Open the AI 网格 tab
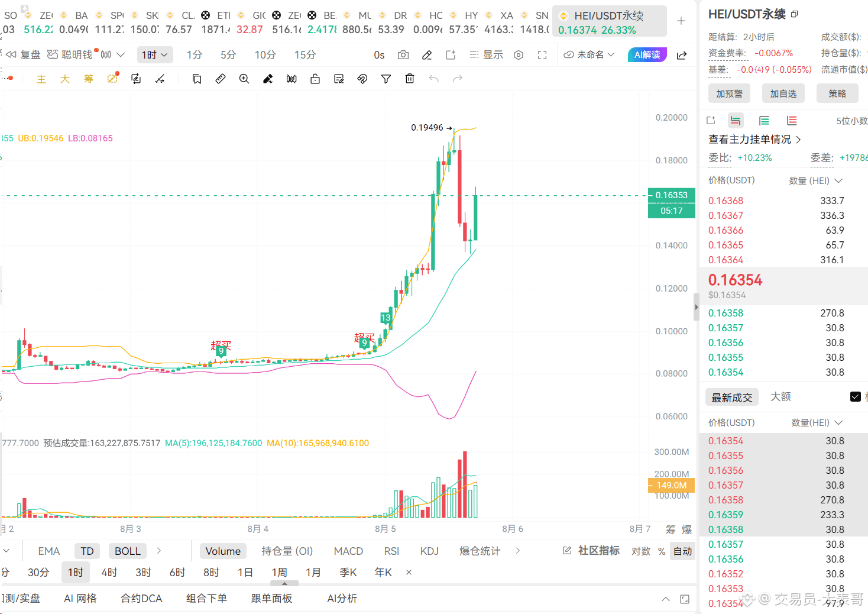868x614 pixels. click(x=80, y=599)
